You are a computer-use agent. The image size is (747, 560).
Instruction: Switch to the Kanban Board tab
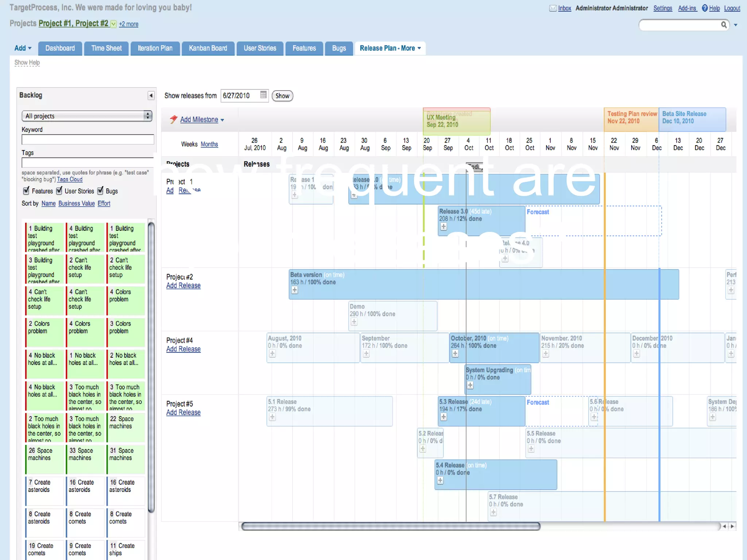click(208, 48)
